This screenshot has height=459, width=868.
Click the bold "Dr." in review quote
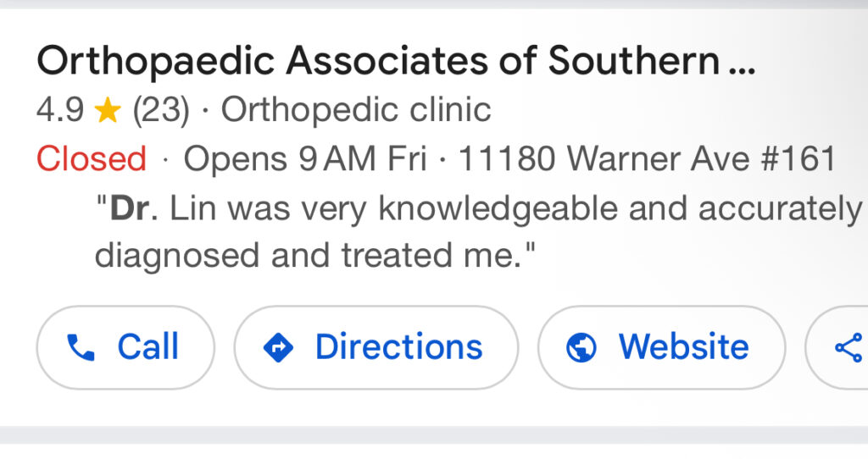click(130, 209)
